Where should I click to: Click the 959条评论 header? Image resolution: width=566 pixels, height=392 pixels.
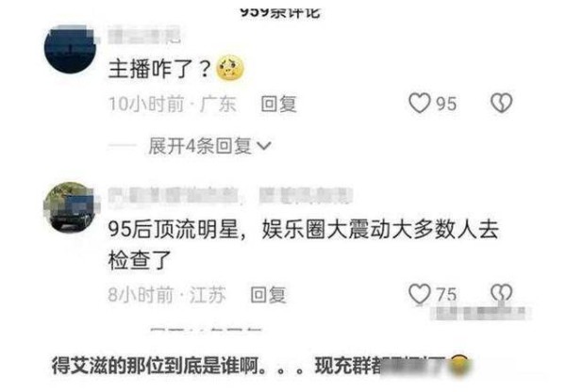pyautogui.click(x=280, y=11)
